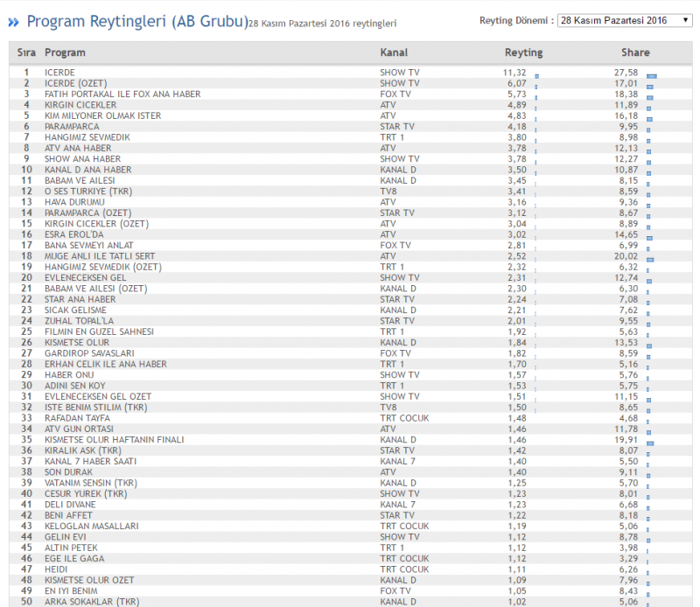Click the Share column header
This screenshot has height=607, width=700.
635,52
